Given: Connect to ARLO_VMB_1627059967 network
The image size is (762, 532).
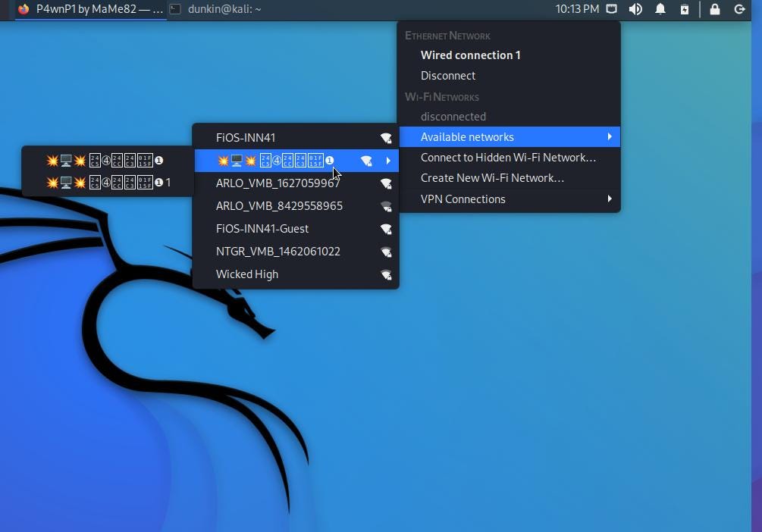Looking at the screenshot, I should pyautogui.click(x=296, y=183).
